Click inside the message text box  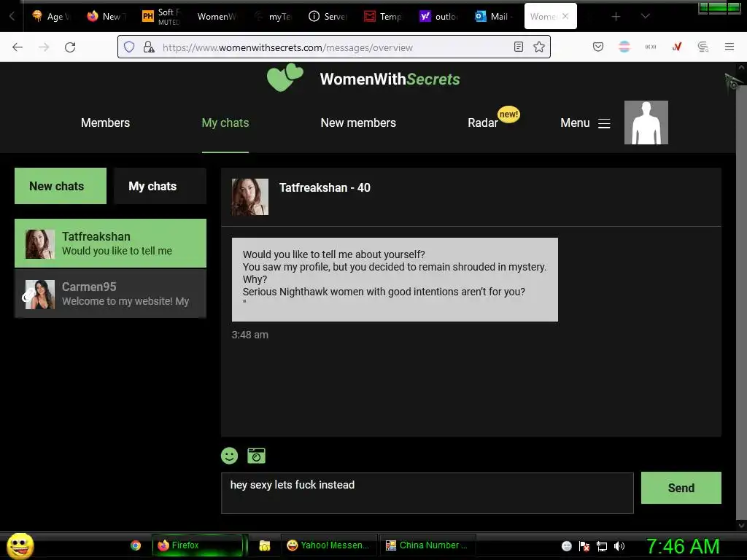click(x=427, y=493)
